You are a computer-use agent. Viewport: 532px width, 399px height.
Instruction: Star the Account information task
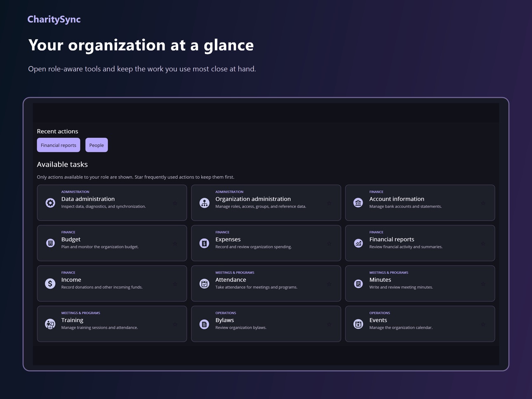(483, 203)
